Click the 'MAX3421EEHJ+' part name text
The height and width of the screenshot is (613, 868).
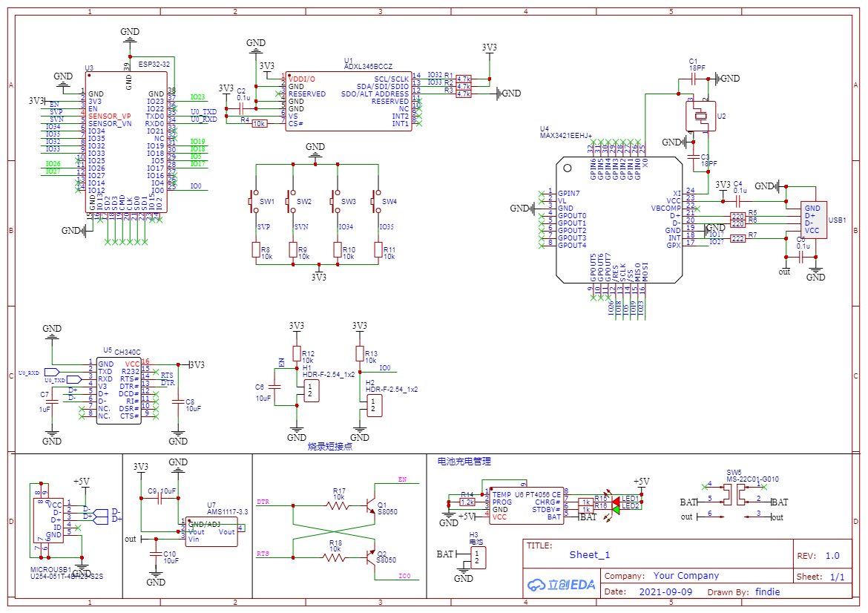(x=566, y=136)
